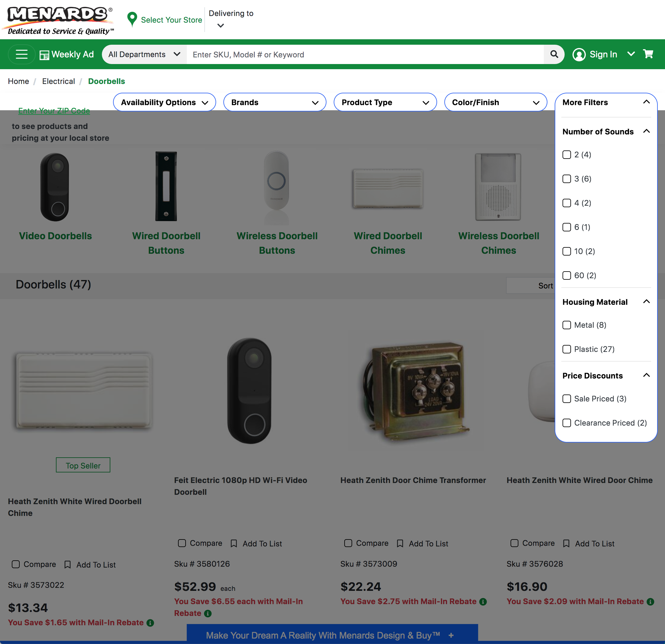Open the All Departments dropdown
The image size is (665, 644).
tap(144, 54)
